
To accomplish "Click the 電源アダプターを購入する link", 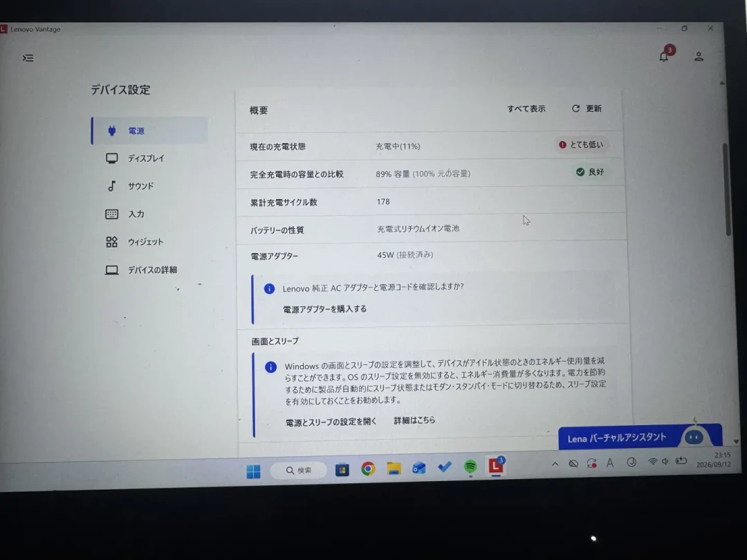I will 325,309.
